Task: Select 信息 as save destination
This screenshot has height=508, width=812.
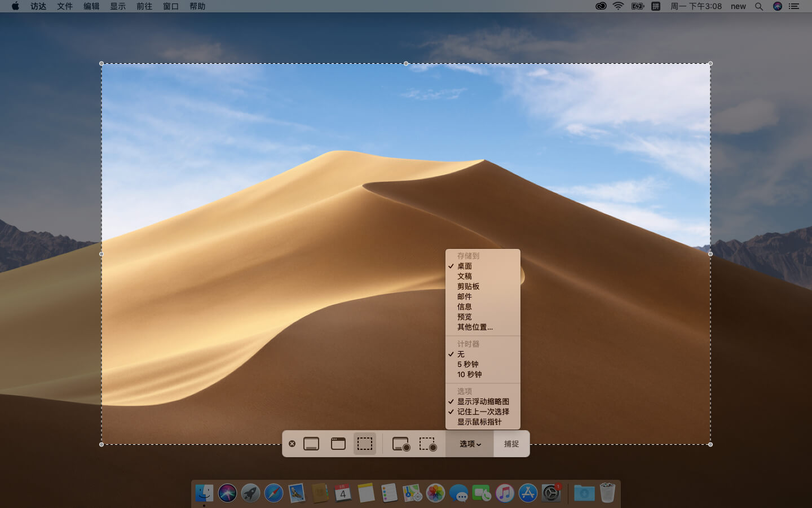Action: [x=483, y=306]
